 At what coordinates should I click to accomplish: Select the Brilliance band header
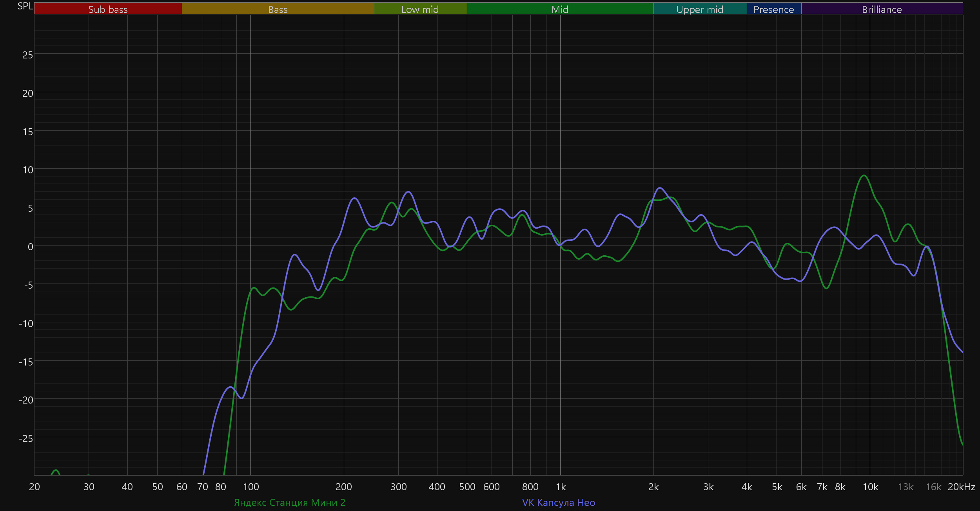pos(882,9)
